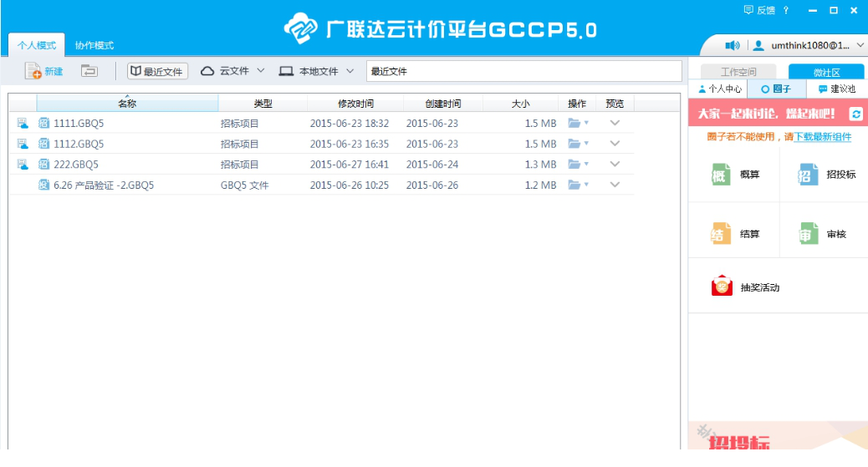Open the 审核 circle icon
The image size is (868, 467).
807,234
